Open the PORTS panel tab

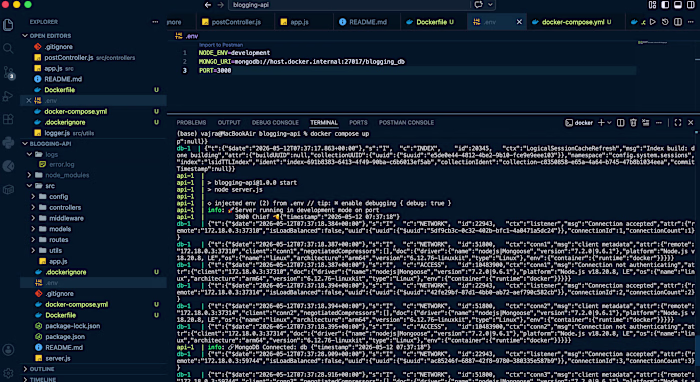pyautogui.click(x=358, y=123)
